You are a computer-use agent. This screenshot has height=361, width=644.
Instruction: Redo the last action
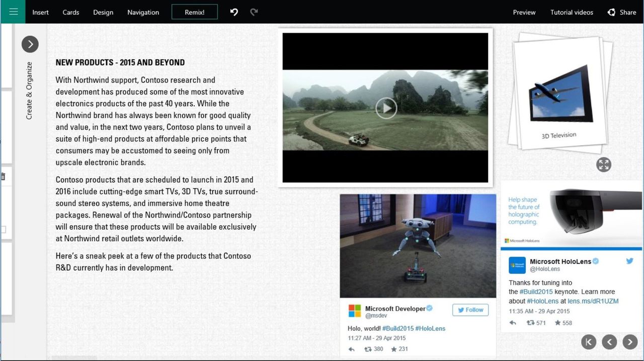pyautogui.click(x=254, y=12)
